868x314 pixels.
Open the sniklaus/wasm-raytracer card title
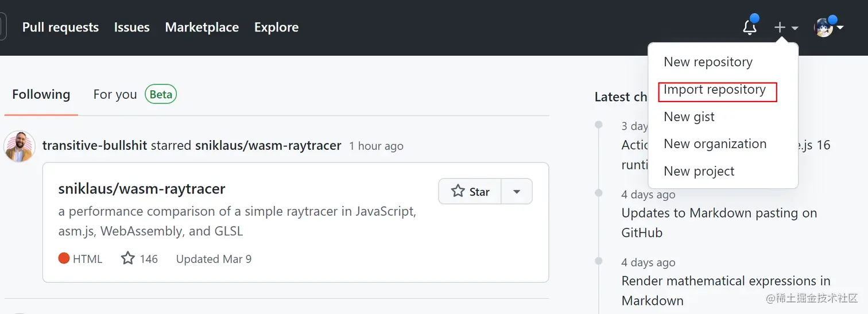142,188
